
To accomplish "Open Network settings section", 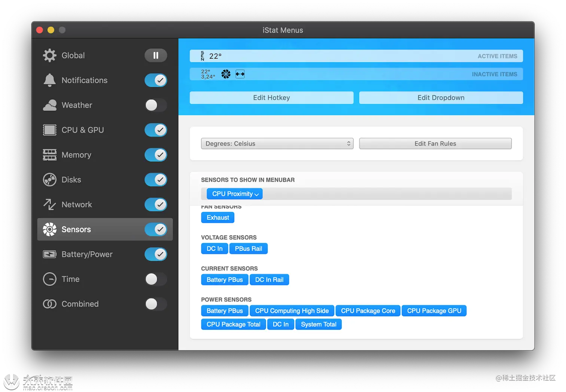I will coord(105,204).
